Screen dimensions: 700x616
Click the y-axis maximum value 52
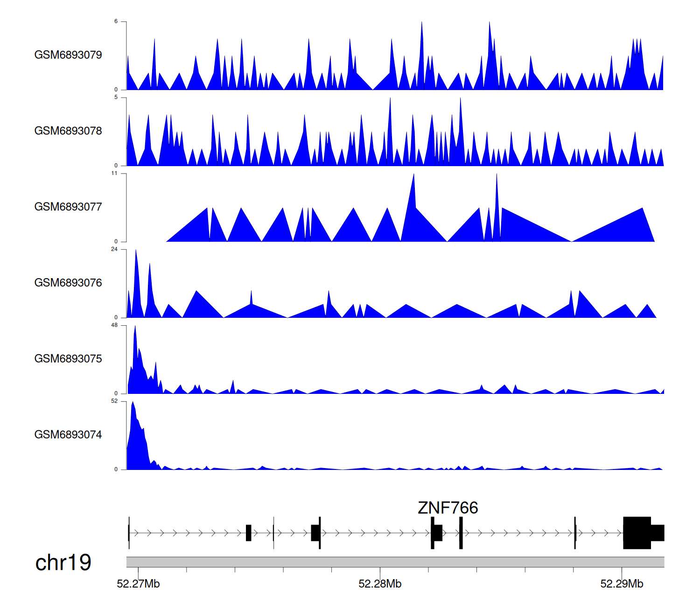pyautogui.click(x=114, y=401)
